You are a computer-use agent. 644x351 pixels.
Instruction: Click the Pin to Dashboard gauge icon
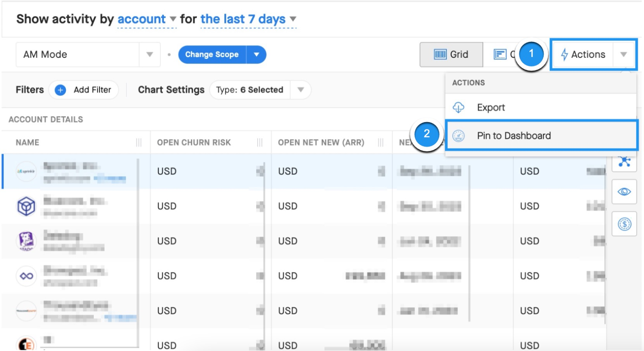[x=458, y=136]
